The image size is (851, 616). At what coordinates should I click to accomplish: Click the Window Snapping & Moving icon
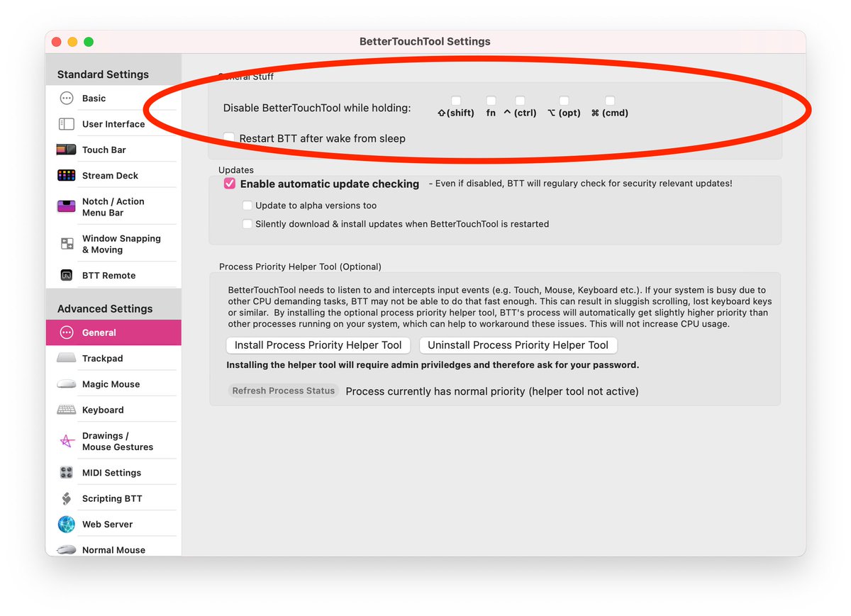click(x=67, y=244)
